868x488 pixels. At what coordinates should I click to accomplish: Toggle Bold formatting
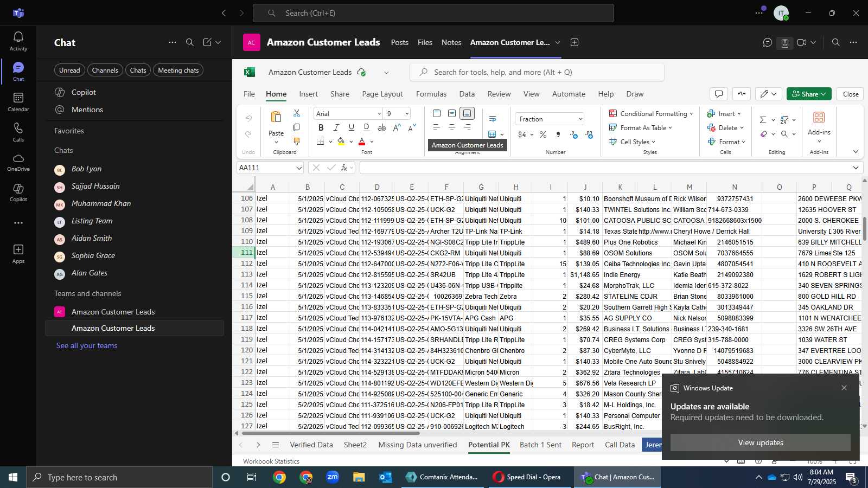pos(321,127)
